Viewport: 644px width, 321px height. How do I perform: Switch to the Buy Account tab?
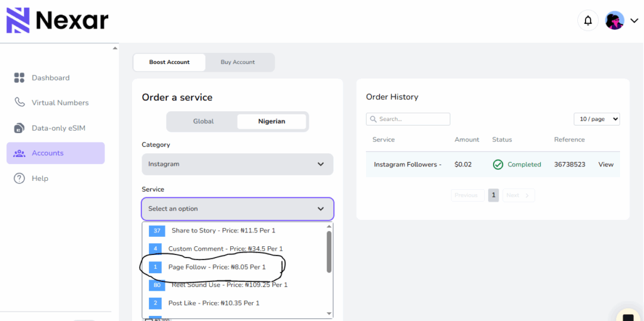coord(238,62)
